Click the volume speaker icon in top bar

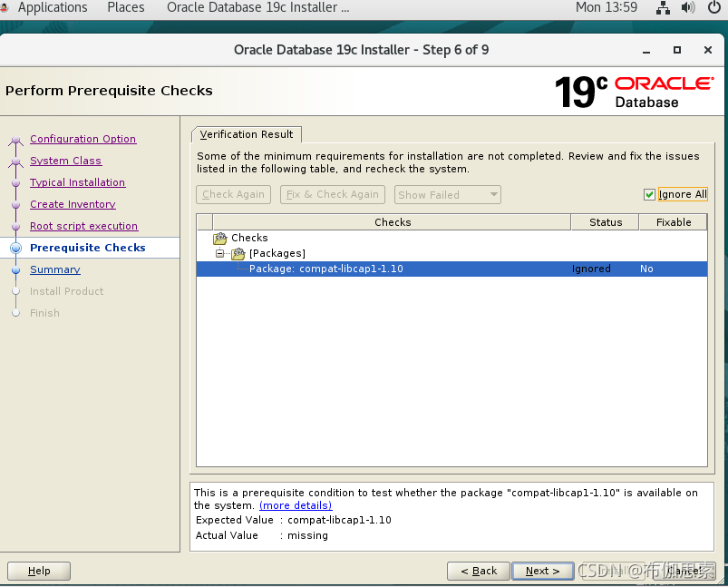point(688,8)
